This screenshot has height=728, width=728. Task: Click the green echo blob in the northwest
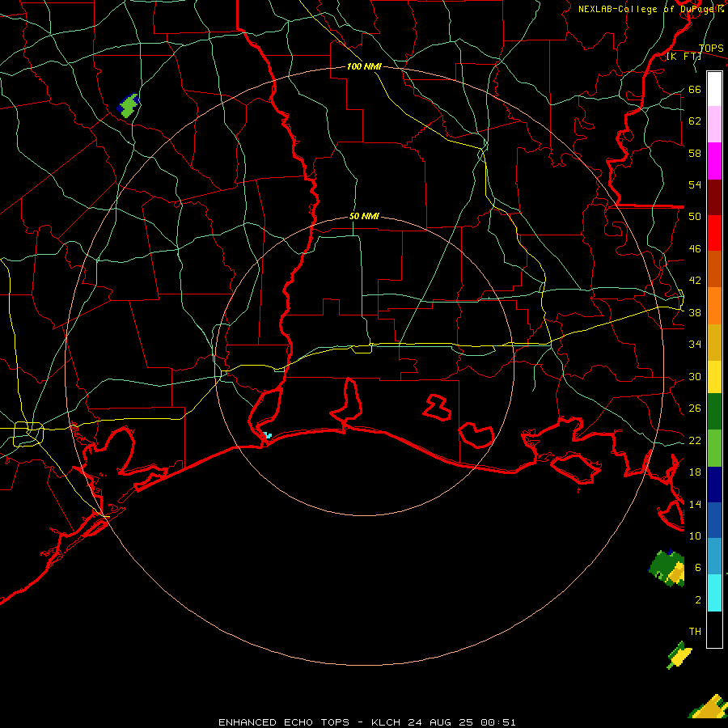coord(129,105)
